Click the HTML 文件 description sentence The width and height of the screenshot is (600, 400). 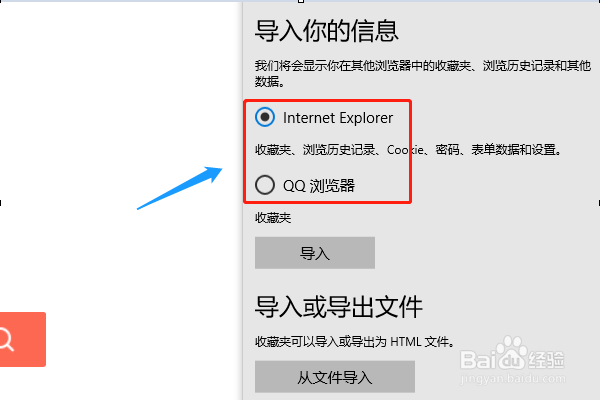point(355,341)
